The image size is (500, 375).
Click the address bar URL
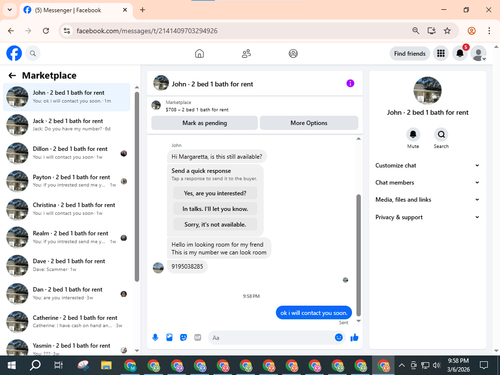[x=147, y=31]
